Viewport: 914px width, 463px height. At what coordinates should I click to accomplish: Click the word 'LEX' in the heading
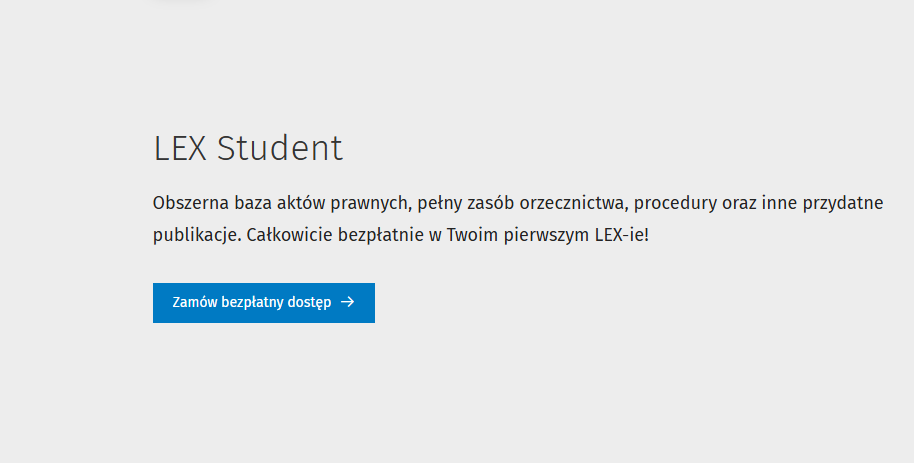click(x=181, y=148)
